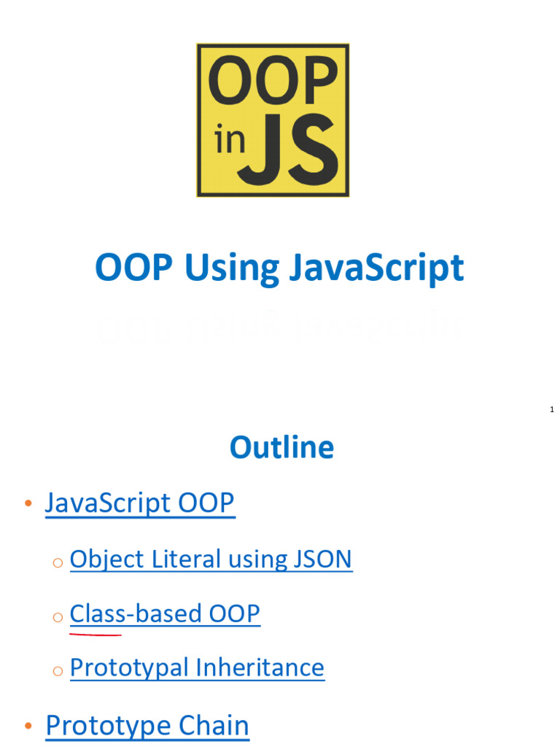560x747 pixels.
Task: Click the circle bullet before Prototypal Inheritance
Action: 58,670
